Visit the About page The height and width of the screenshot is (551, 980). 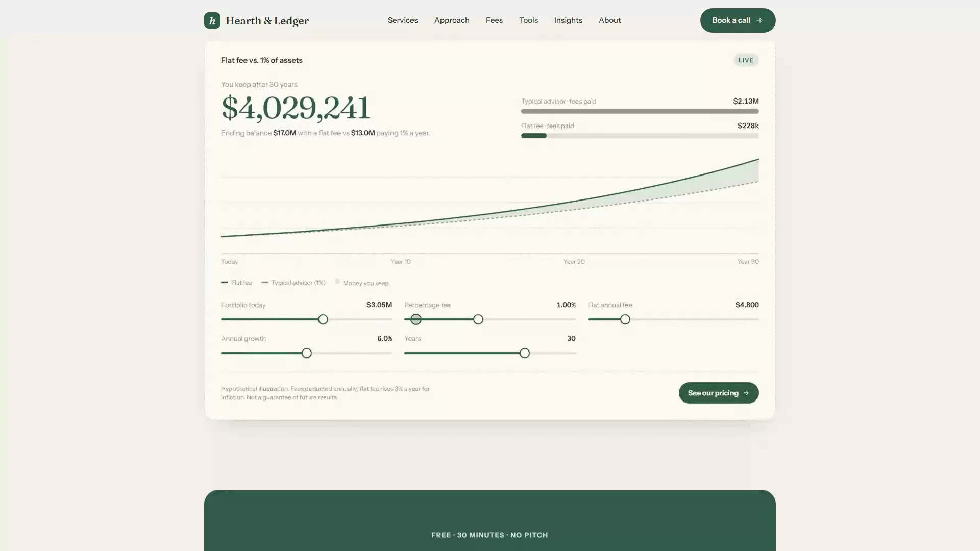(x=609, y=20)
